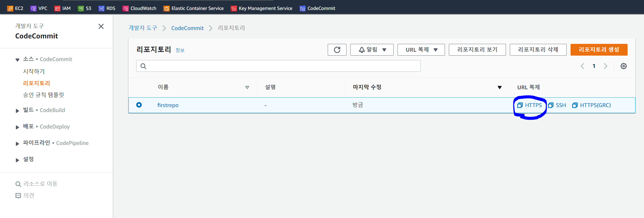The height and width of the screenshot is (218, 644).
Task: Open the IAM service shortcut icon
Action: pos(57,9)
